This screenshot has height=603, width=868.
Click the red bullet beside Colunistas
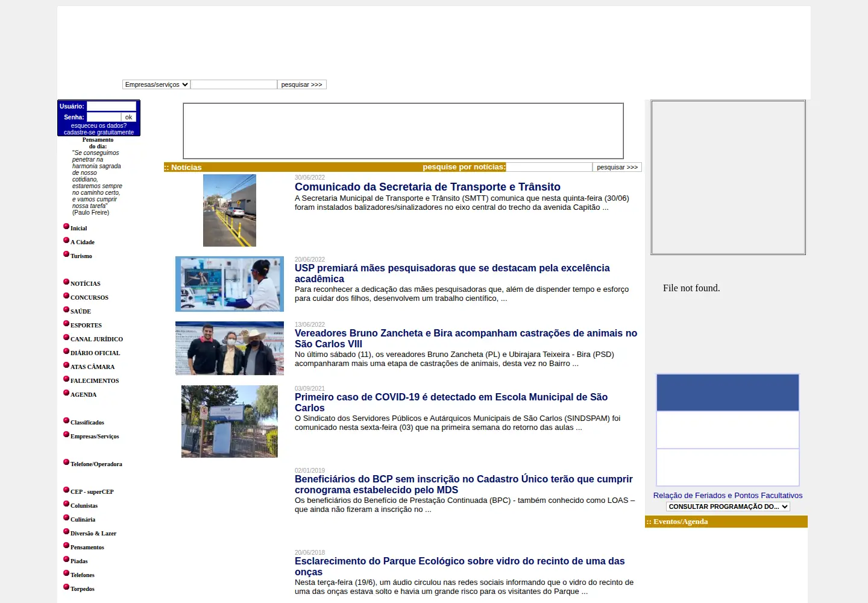click(x=66, y=504)
